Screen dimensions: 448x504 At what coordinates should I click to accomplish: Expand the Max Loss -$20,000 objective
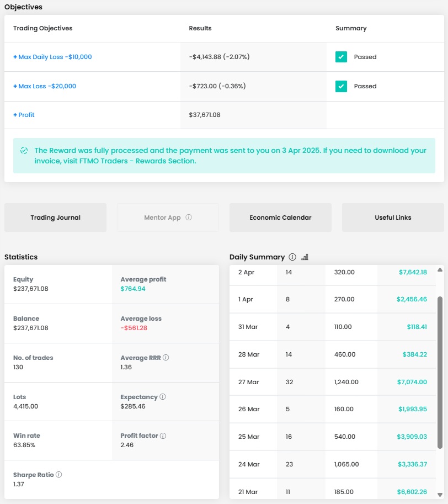point(45,86)
